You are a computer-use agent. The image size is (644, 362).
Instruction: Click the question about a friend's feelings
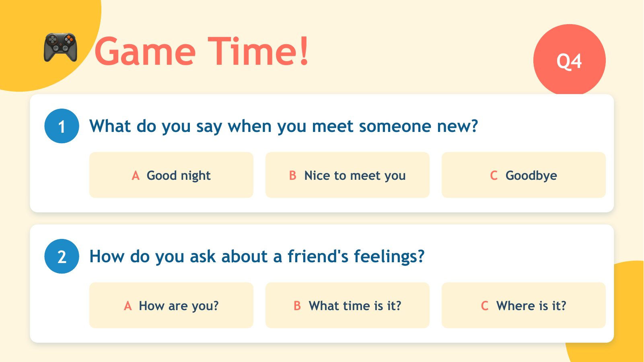point(257,257)
